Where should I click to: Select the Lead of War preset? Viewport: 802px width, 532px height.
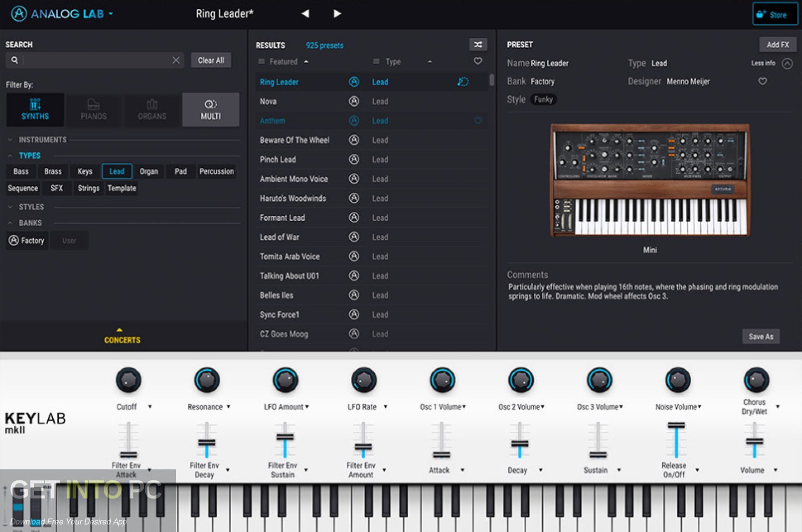point(371,237)
